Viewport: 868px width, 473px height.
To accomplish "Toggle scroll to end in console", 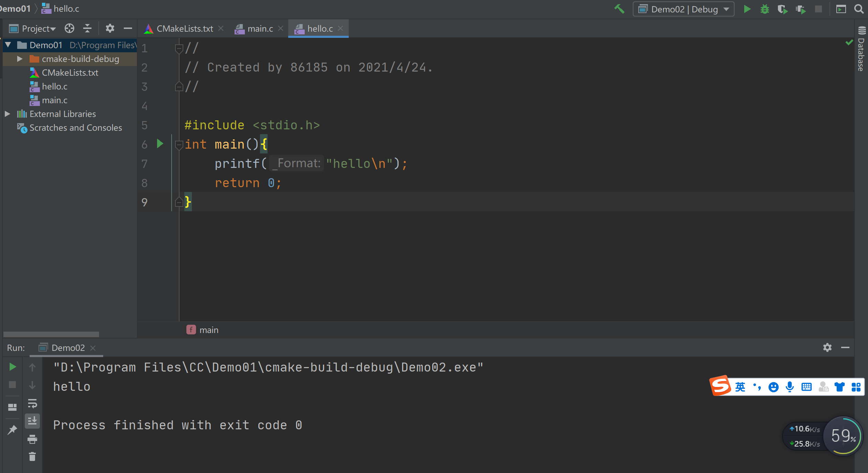I will (32, 421).
